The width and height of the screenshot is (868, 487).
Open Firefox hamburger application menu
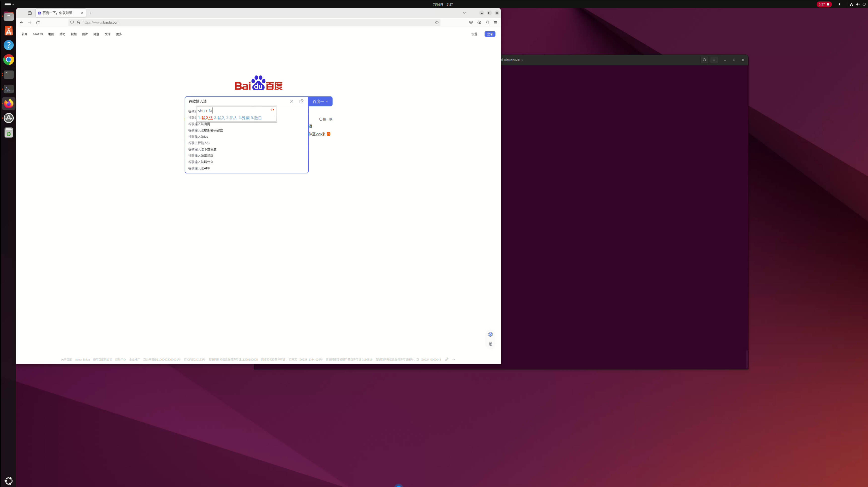click(x=495, y=23)
